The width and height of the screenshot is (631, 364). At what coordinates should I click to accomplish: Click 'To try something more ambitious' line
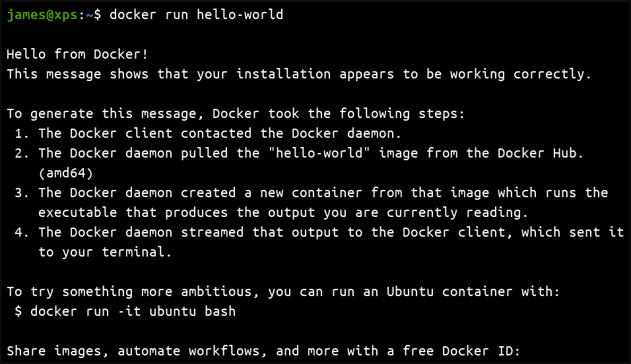[x=283, y=291]
